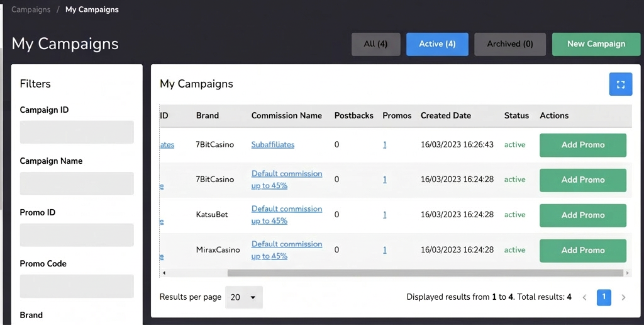
Task: Switch to the All (4) tab
Action: [x=376, y=44]
